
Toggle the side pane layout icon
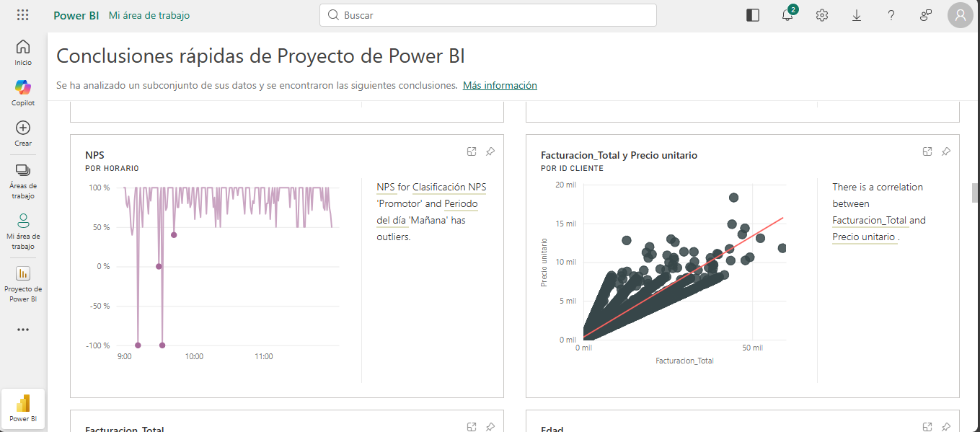[x=753, y=15]
